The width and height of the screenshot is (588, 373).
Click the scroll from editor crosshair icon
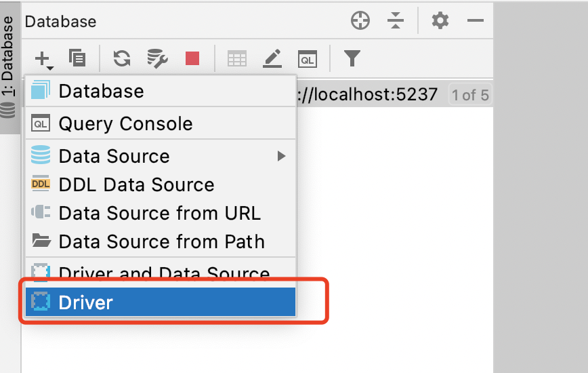[x=360, y=20]
